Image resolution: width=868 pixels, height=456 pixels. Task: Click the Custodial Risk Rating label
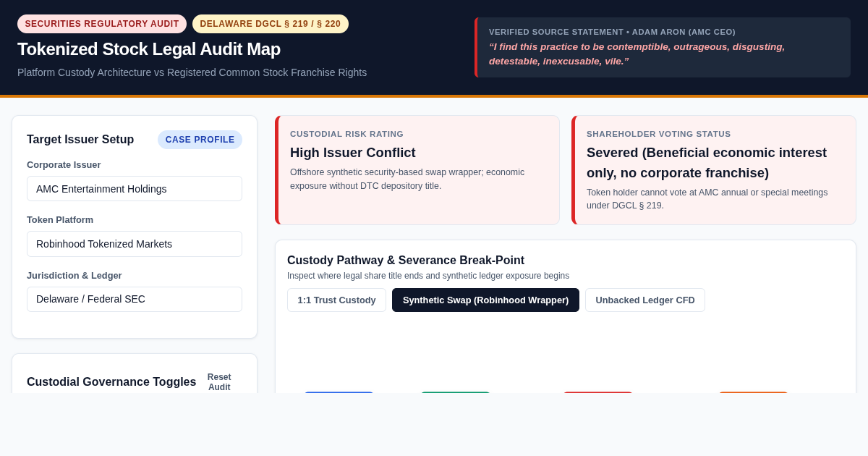(346, 134)
